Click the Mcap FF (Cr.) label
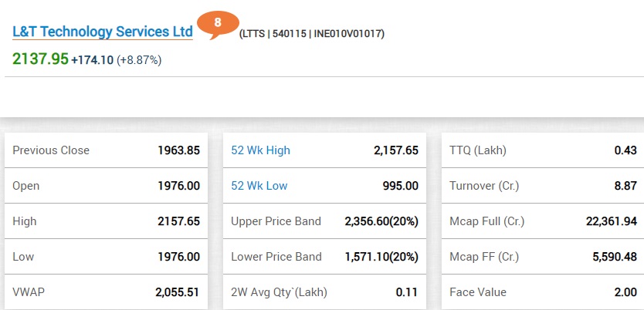Image resolution: width=644 pixels, height=310 pixels. click(x=484, y=257)
